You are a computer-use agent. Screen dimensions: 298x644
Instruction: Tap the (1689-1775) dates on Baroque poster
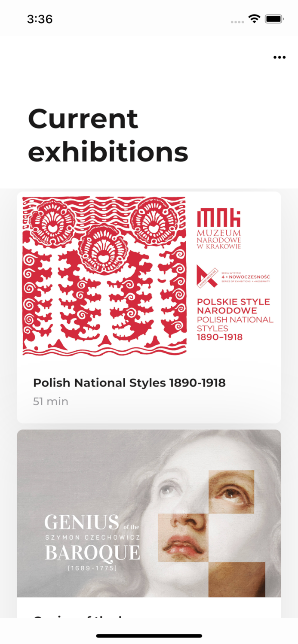tap(92, 568)
